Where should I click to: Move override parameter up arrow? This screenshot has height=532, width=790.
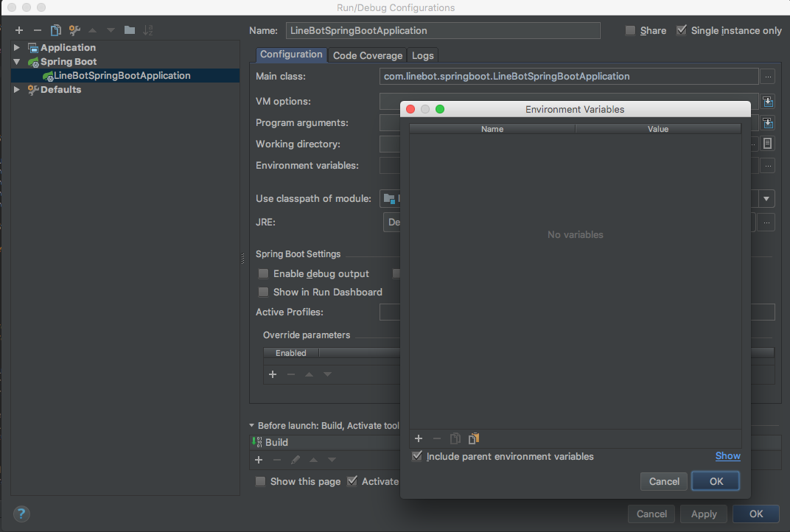(x=309, y=374)
